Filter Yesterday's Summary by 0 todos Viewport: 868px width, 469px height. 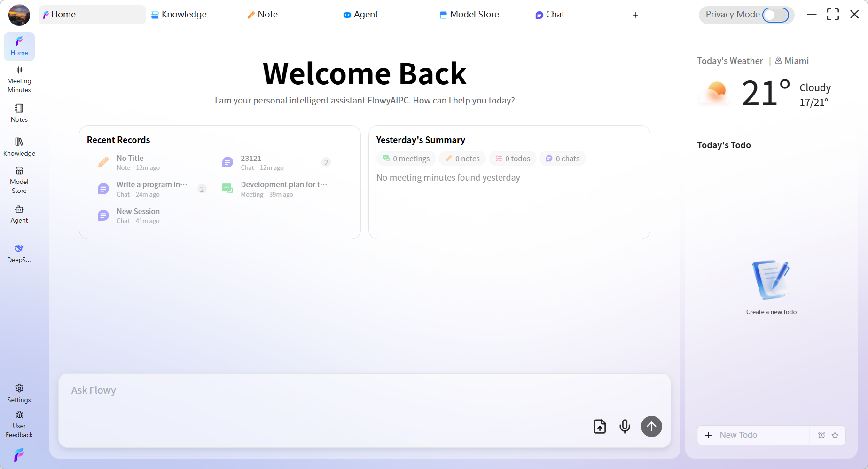click(x=512, y=159)
